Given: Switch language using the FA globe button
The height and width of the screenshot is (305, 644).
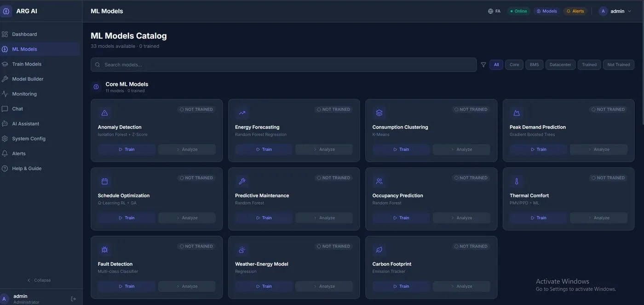Looking at the screenshot, I should pos(494,11).
